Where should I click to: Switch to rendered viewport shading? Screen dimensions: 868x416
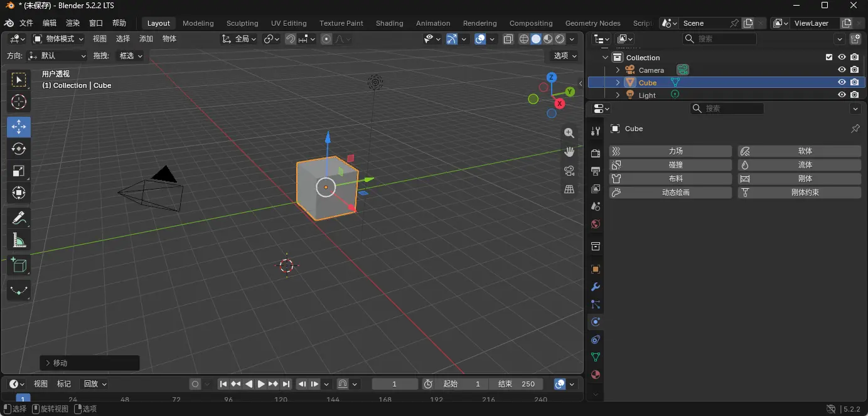(x=560, y=39)
